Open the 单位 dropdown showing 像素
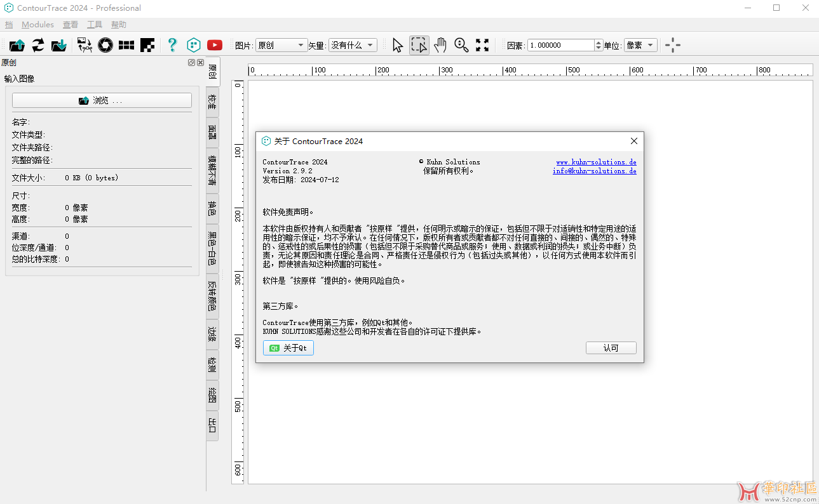Image resolution: width=819 pixels, height=504 pixels. point(640,45)
